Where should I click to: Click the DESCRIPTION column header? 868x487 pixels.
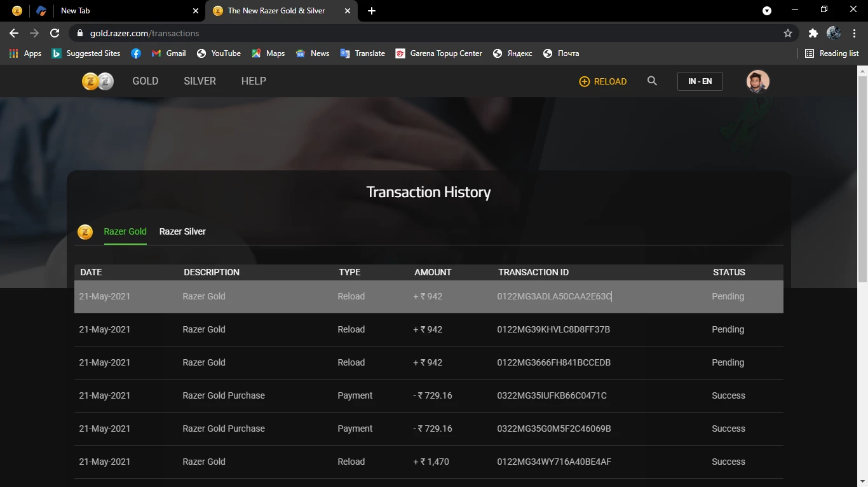[212, 272]
